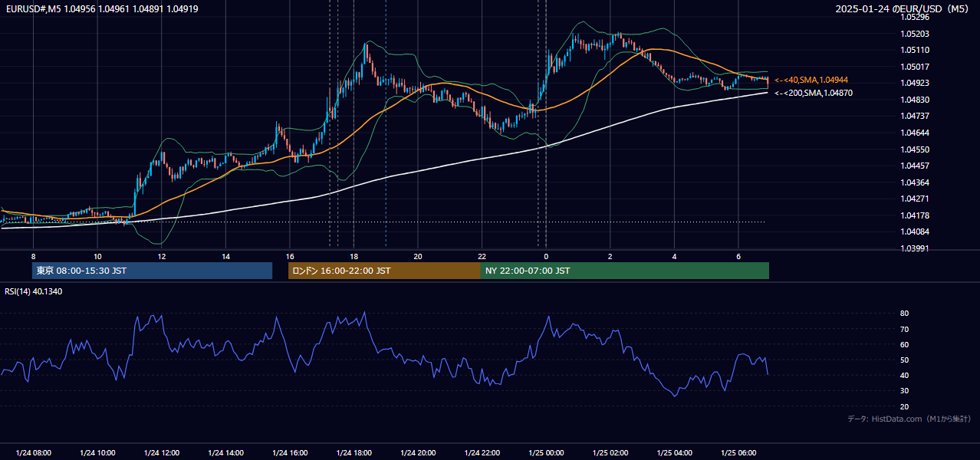The width and height of the screenshot is (980, 460).
Task: Open the HistData.com data source credit
Action: tap(909, 419)
